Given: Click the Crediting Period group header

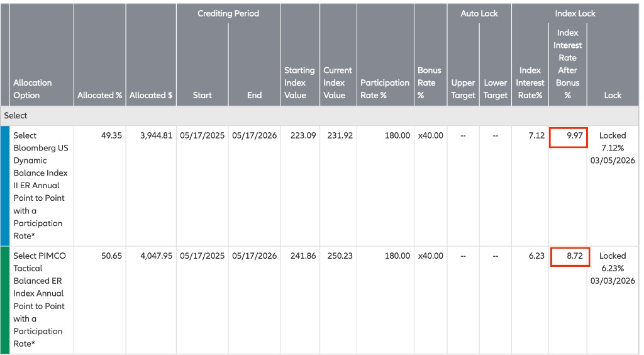Looking at the screenshot, I should click(228, 13).
